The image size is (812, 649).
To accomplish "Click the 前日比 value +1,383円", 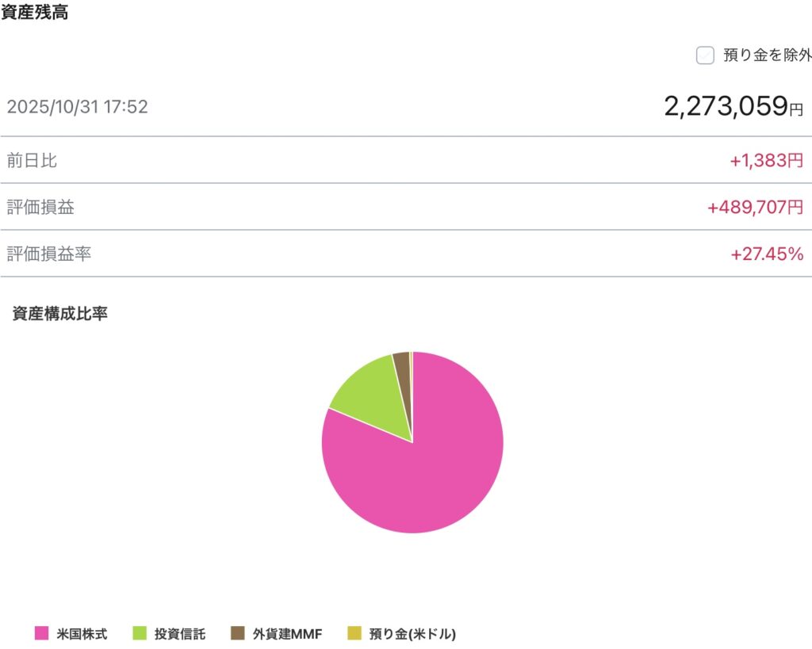I will pos(766,161).
